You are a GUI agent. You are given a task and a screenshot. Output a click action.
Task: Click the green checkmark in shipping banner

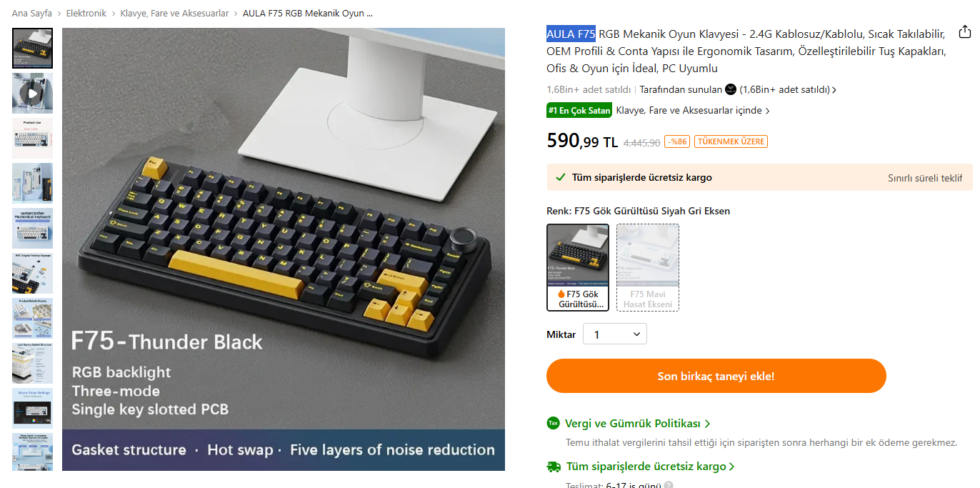(x=561, y=177)
